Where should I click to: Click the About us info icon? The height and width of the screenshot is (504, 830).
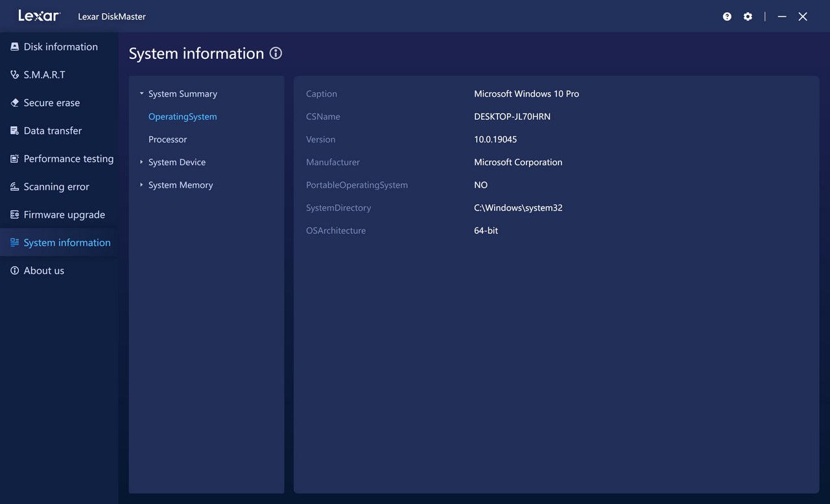click(14, 271)
